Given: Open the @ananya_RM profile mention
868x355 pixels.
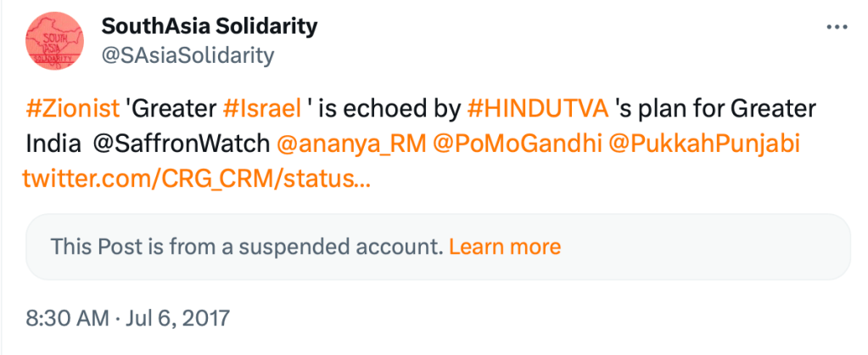Looking at the screenshot, I should tap(351, 144).
